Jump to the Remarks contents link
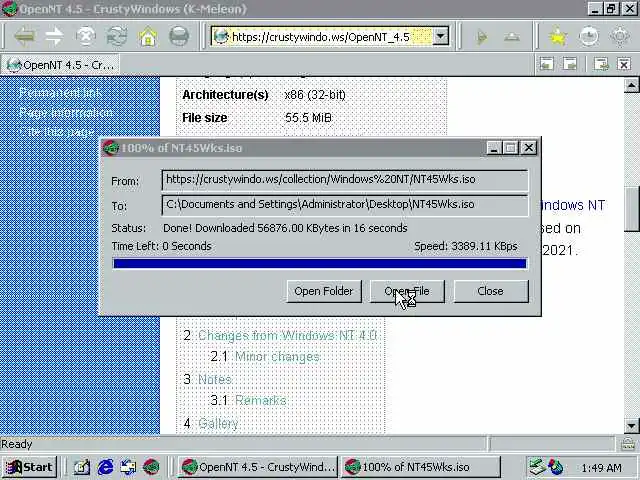This screenshot has height=480, width=640. click(x=261, y=400)
